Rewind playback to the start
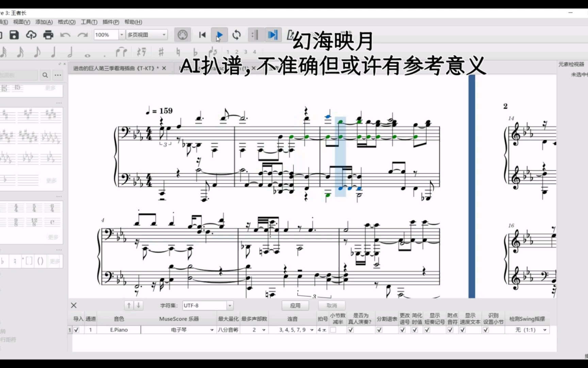The width and height of the screenshot is (588, 368). tap(202, 35)
